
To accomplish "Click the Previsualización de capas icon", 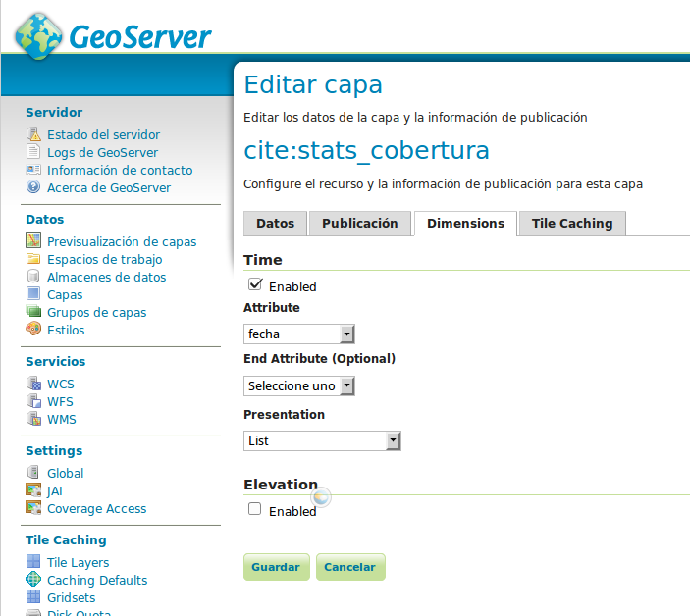I will pyautogui.click(x=33, y=242).
